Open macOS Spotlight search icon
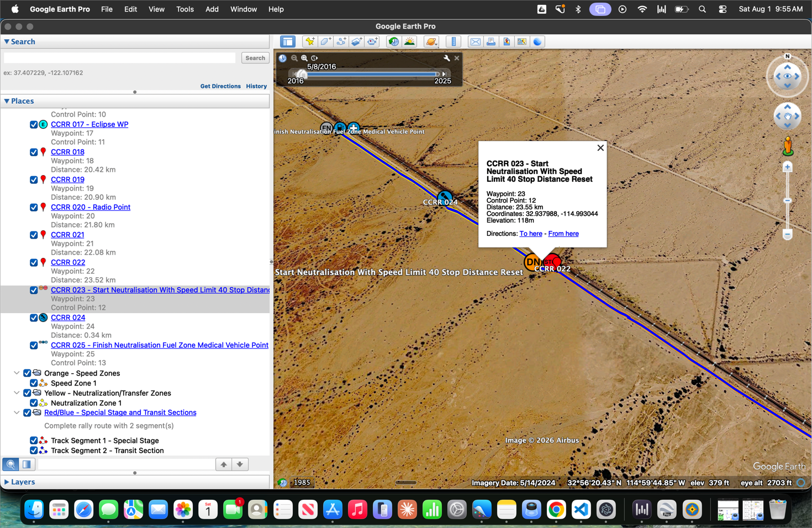Viewport: 812px width, 528px height. pos(702,9)
